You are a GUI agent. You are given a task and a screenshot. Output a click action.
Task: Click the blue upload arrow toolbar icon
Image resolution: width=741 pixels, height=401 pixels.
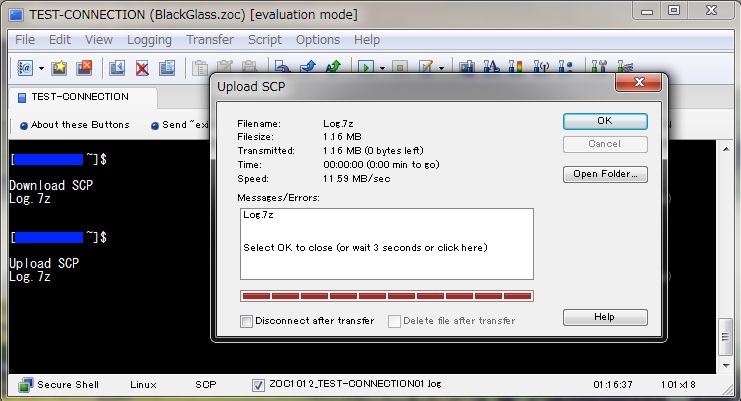click(308, 66)
